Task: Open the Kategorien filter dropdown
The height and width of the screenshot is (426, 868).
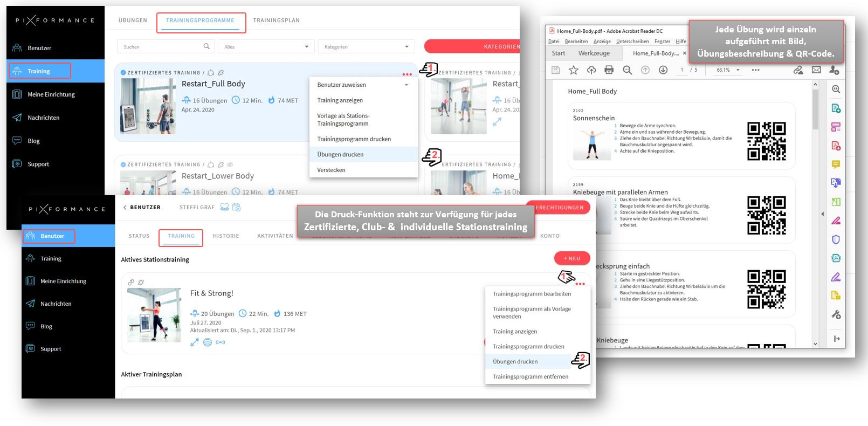Action: click(367, 47)
